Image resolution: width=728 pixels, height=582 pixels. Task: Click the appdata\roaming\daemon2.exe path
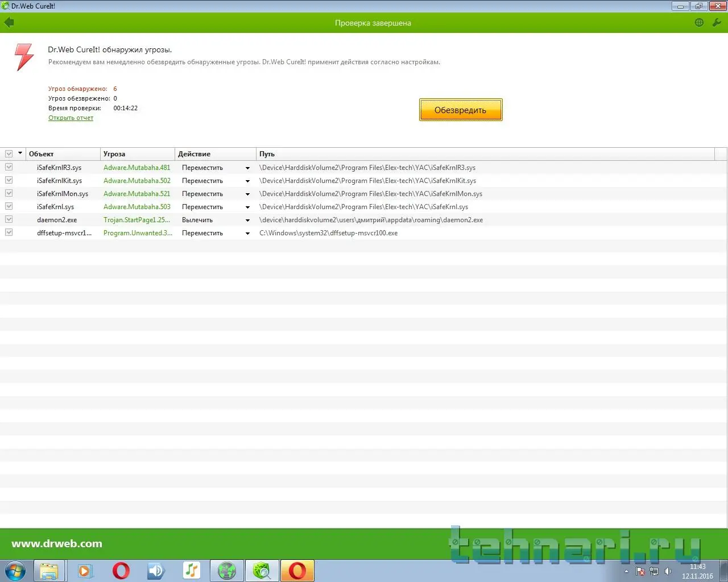point(371,220)
